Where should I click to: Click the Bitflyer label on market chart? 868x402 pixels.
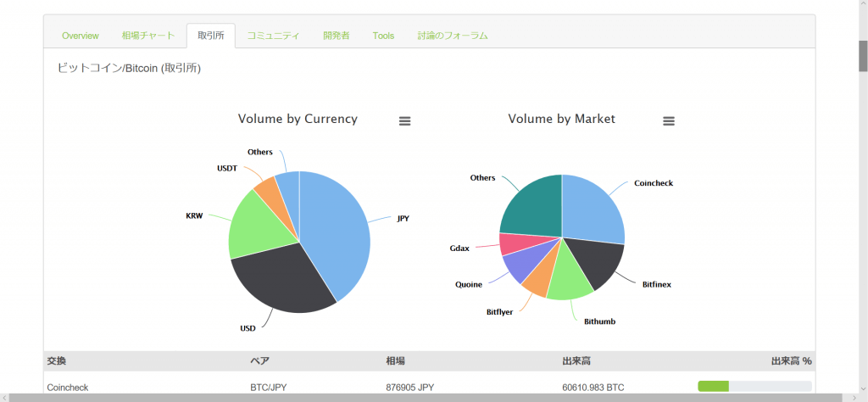[500, 312]
